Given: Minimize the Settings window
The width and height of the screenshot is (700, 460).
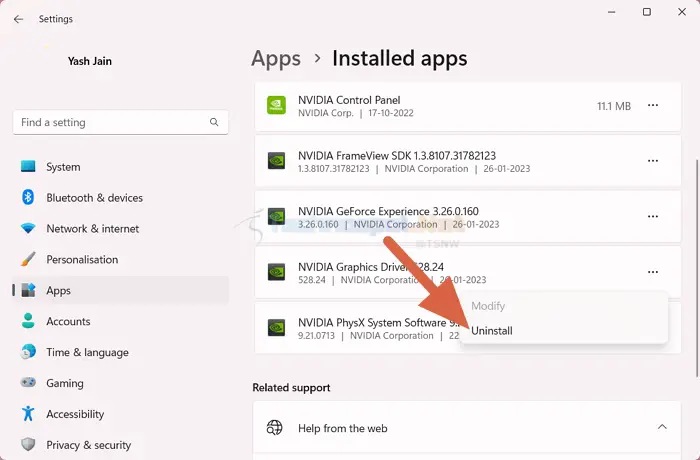Looking at the screenshot, I should [612, 12].
